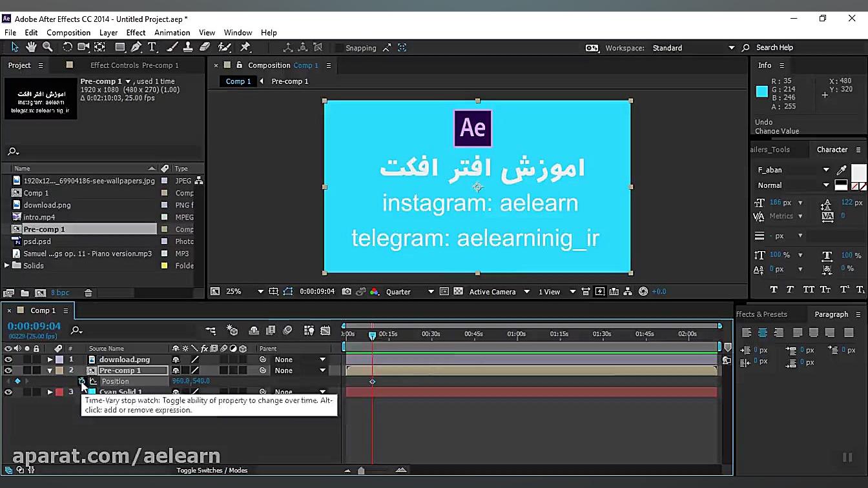The image size is (868, 488).
Task: Delete selected project item trash icon
Action: click(88, 293)
